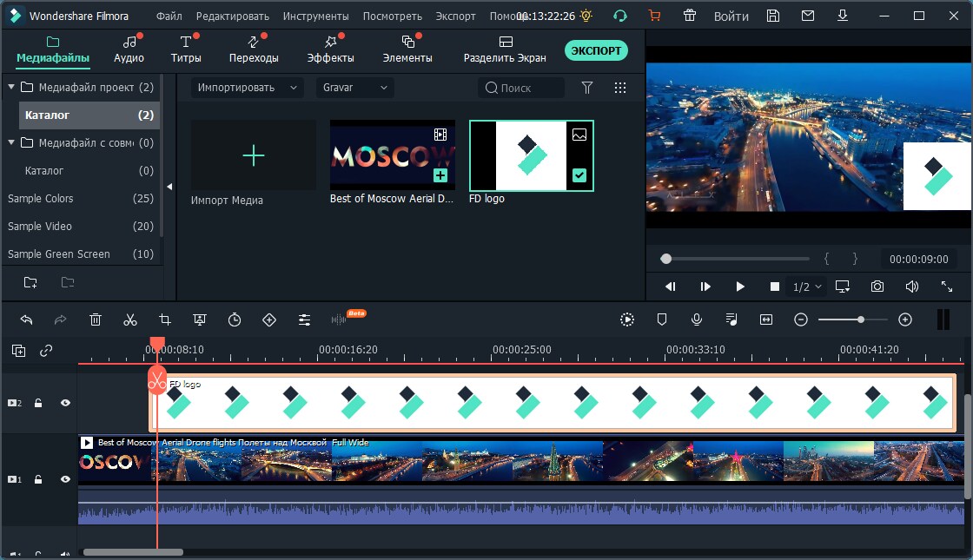Click add track icon on timeline
This screenshot has height=560, width=973.
click(x=18, y=351)
